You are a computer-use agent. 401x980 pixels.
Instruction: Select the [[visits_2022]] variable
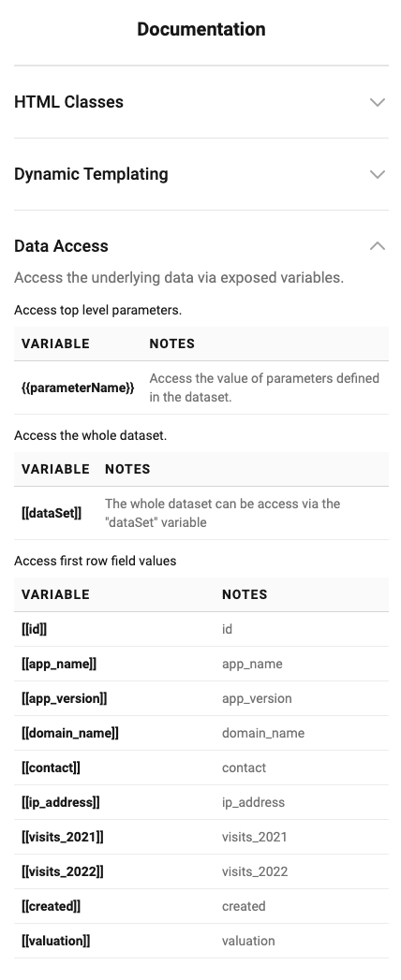tap(63, 871)
